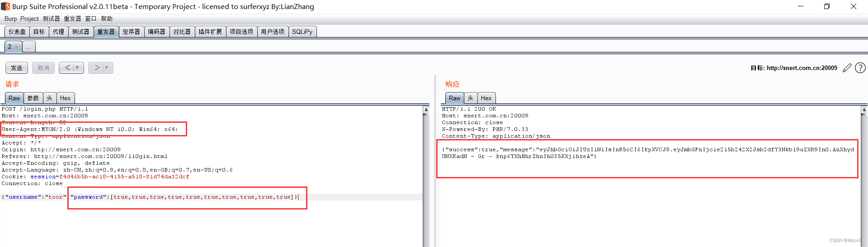Click the Origin header line
Screen dimensions: 868x247
point(61,149)
